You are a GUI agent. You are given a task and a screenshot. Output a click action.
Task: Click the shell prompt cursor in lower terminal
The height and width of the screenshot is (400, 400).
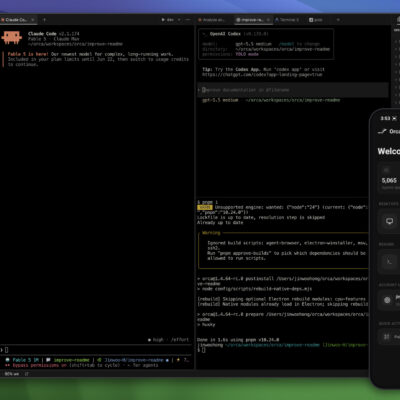click(x=204, y=350)
